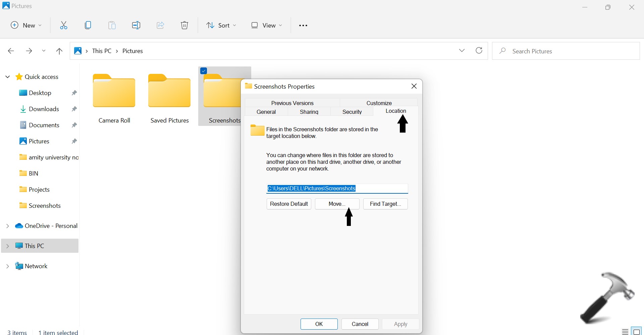Click the Delete trash can icon
644x335 pixels.
[184, 26]
